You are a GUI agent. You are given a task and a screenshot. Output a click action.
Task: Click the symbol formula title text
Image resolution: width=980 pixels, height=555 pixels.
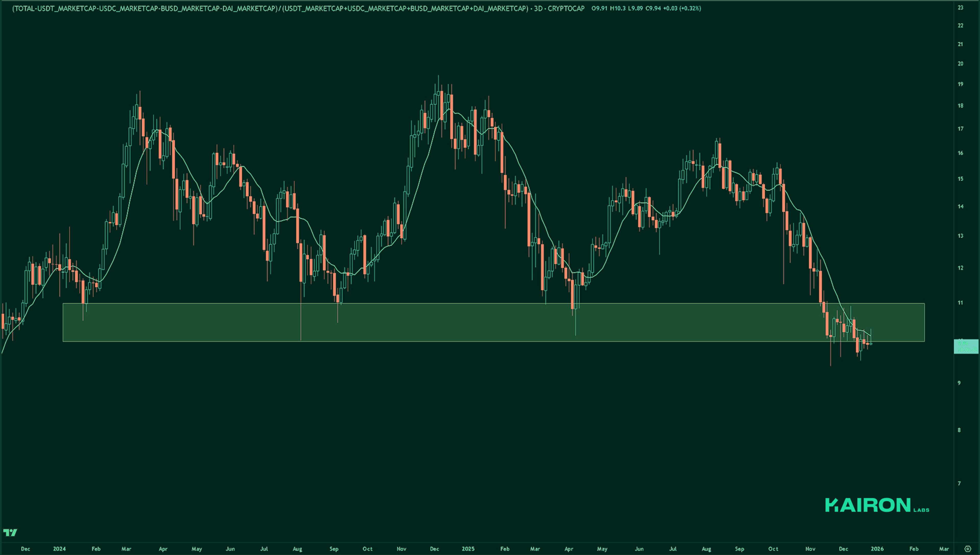click(270, 8)
